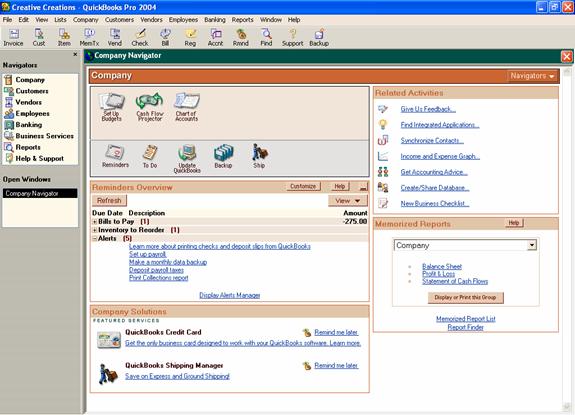Viewport: 575px width, 415px height.
Task: Open the Navigators dropdown in Company header
Action: tap(532, 76)
